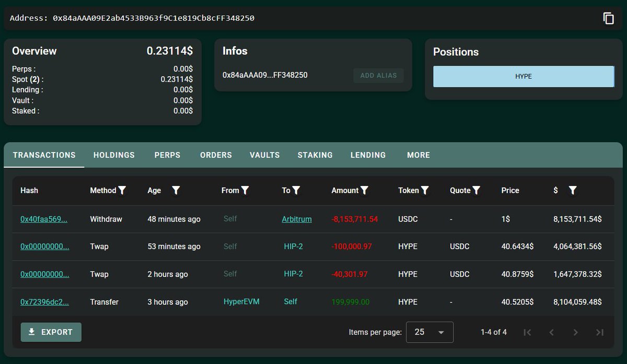This screenshot has height=364, width=627.
Task: Copy the wallet address using the copy icon
Action: pyautogui.click(x=608, y=18)
